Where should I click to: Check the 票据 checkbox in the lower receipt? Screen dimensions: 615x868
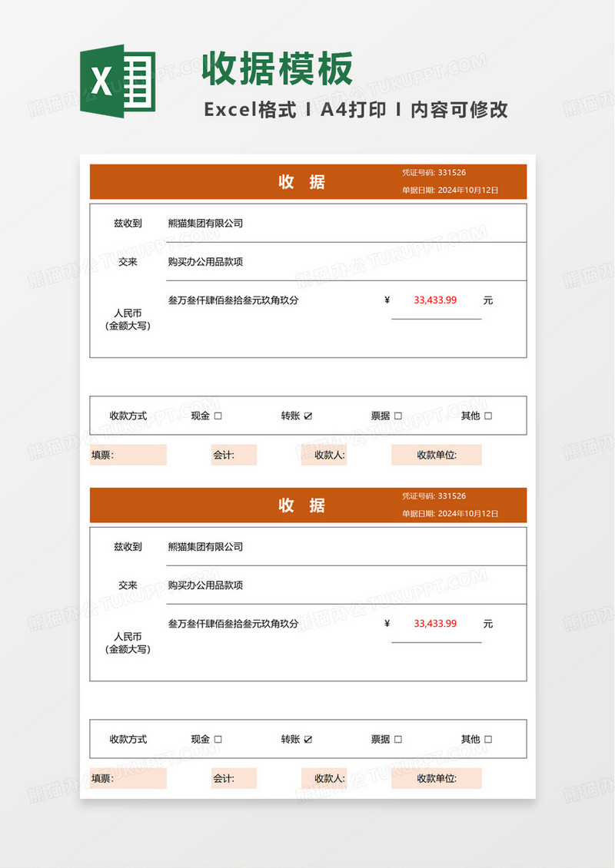397,739
